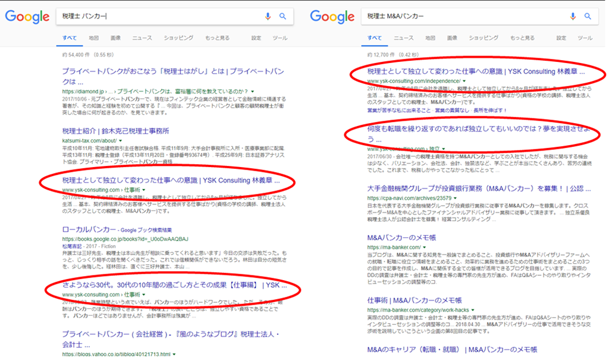The image size is (609, 364).
Task: Open result M&Aのキャリア（転職・就職）
Action: point(452,350)
